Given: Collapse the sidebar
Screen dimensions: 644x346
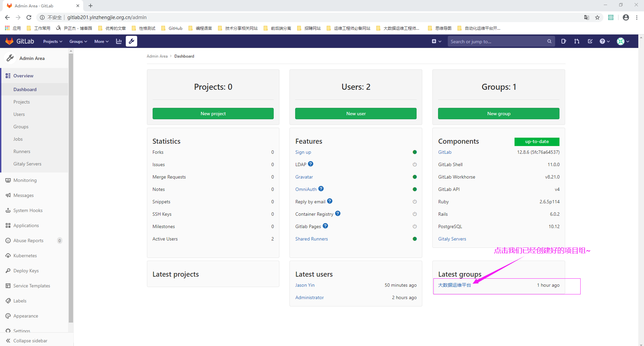Looking at the screenshot, I should tap(37, 340).
